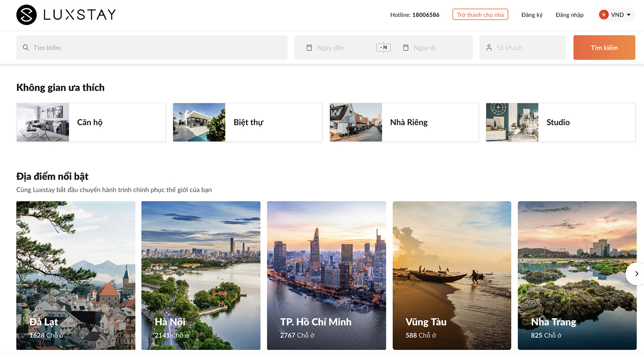Click the Biệt thự villa thumbnail image

pos(199,122)
